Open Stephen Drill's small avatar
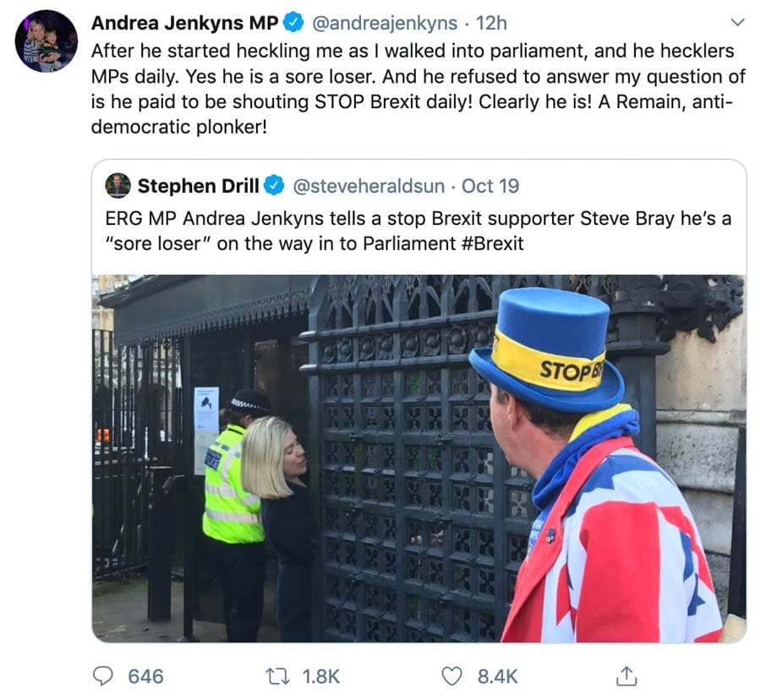The width and height of the screenshot is (761, 700). coord(118,185)
